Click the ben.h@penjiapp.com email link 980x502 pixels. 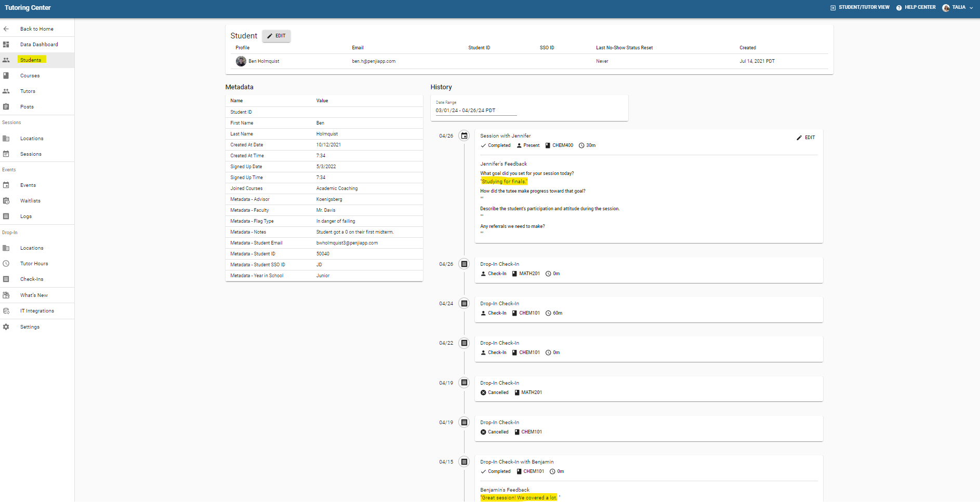click(x=374, y=61)
